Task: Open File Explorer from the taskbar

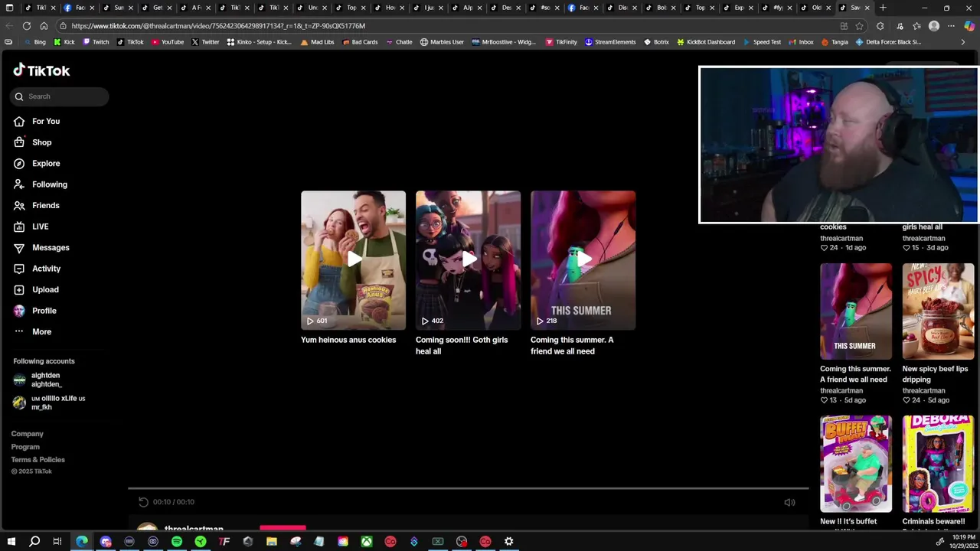Action: pos(272,542)
